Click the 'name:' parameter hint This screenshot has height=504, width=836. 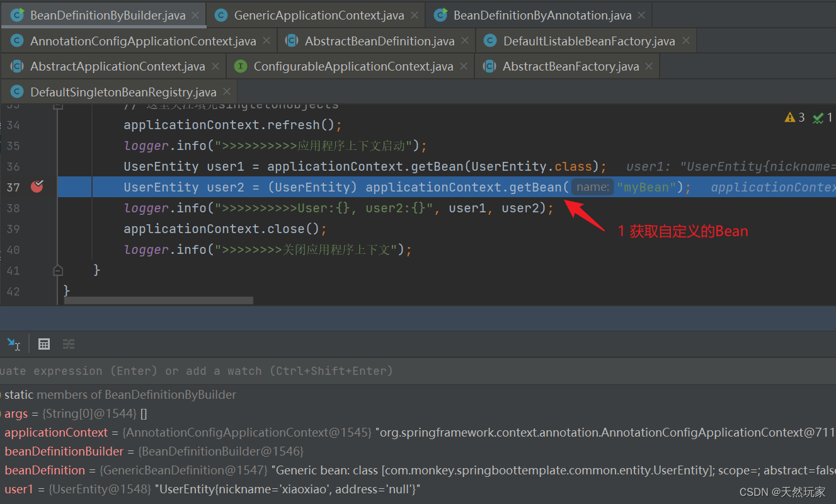pyautogui.click(x=593, y=187)
